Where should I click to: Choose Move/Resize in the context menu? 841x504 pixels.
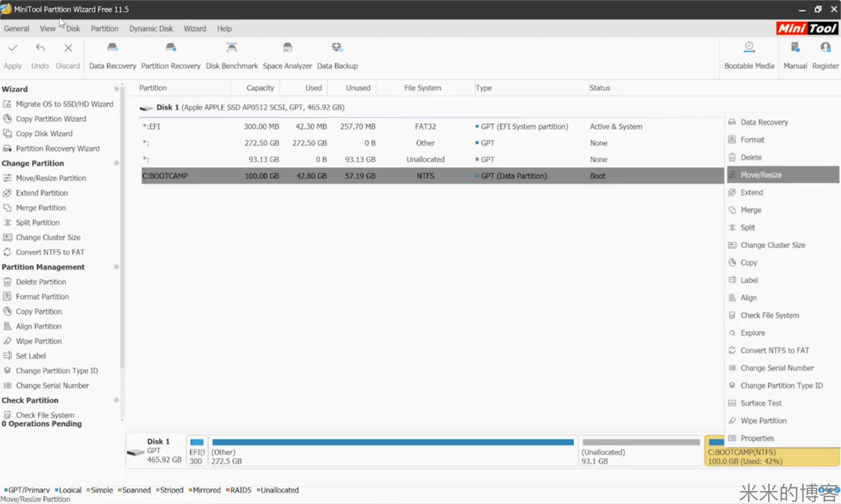coord(761,175)
